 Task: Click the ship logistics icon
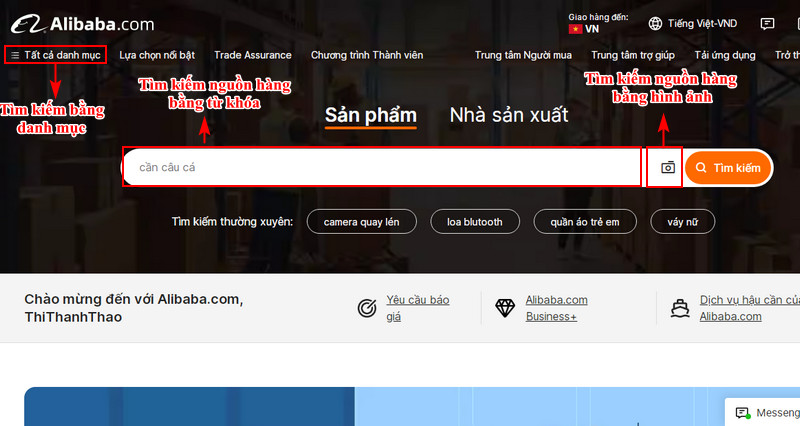[680, 308]
